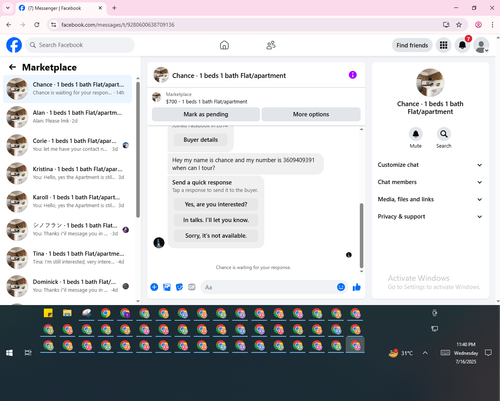The height and width of the screenshot is (401, 500).
Task: Open the Friends icon in top navigation
Action: coord(271,45)
